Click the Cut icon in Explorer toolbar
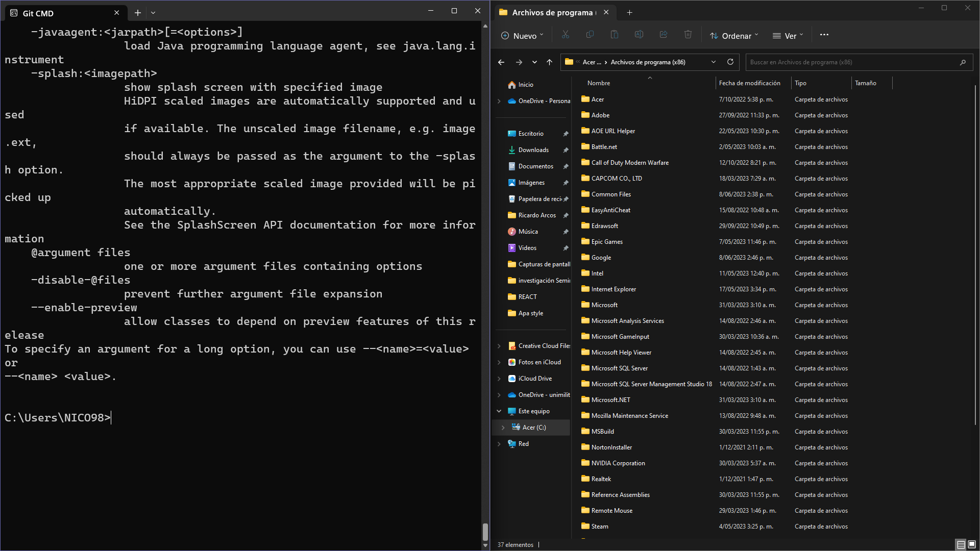The width and height of the screenshot is (980, 551). click(x=565, y=35)
